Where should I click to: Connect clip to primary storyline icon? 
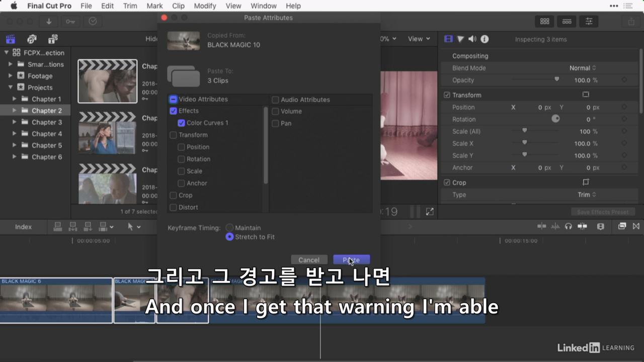(x=57, y=227)
